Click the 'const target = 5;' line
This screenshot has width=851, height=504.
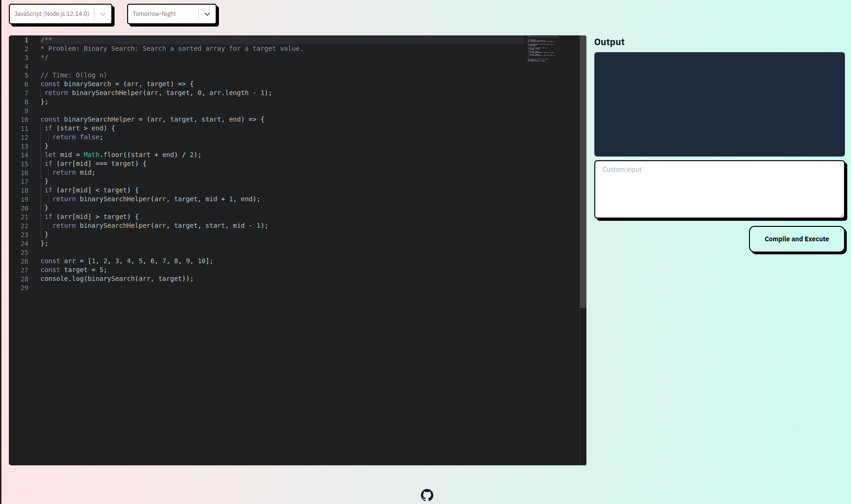click(74, 270)
